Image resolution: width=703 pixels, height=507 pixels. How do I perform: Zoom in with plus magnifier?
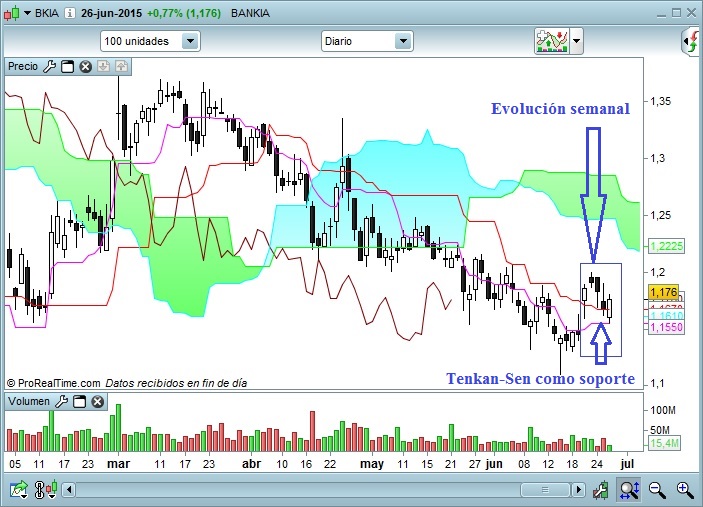[685, 490]
